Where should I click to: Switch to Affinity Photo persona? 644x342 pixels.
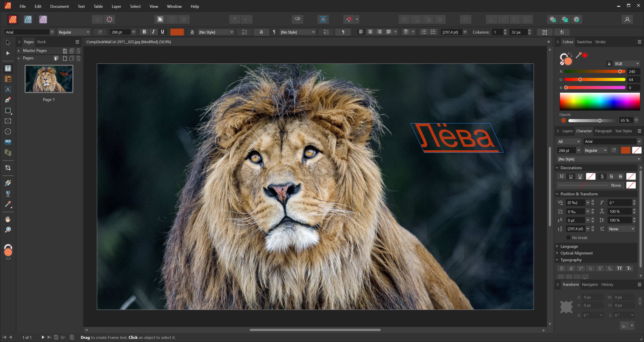tap(43, 19)
